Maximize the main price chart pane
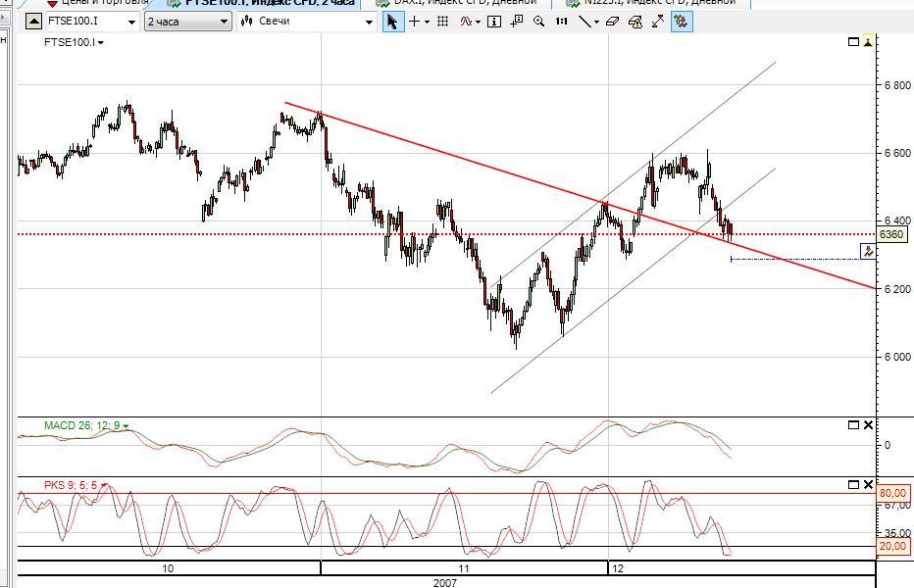 coord(853,41)
